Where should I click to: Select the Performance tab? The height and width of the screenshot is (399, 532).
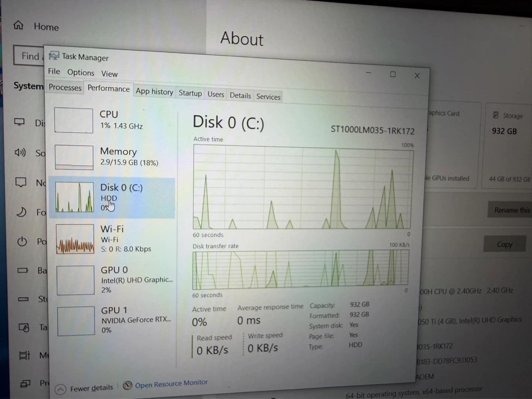pyautogui.click(x=108, y=88)
